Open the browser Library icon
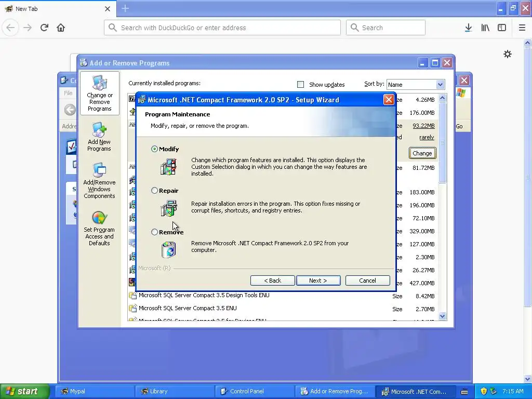The width and height of the screenshot is (532, 399). (485, 28)
